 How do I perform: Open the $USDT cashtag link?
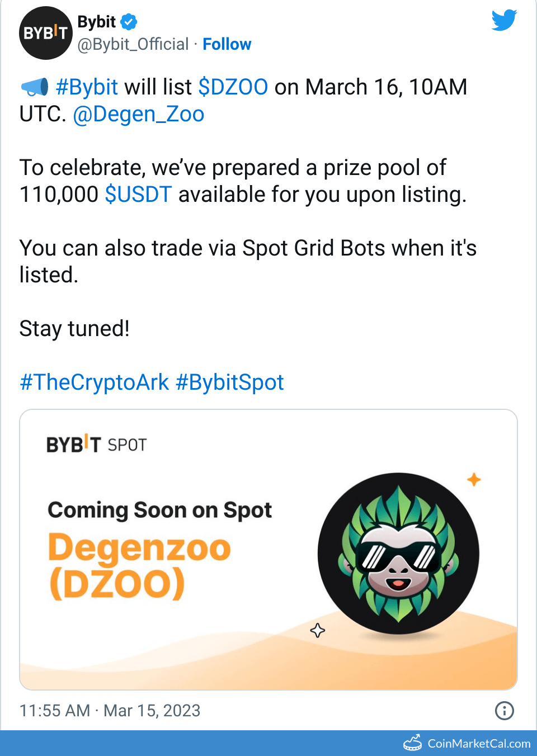[x=138, y=195]
